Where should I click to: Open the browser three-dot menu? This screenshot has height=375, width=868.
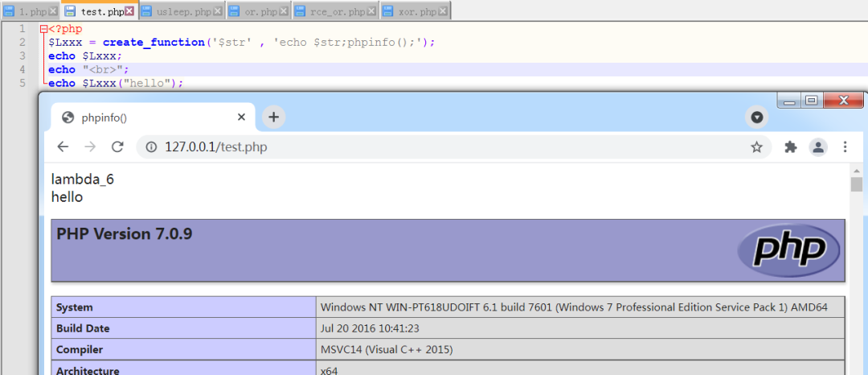point(845,146)
